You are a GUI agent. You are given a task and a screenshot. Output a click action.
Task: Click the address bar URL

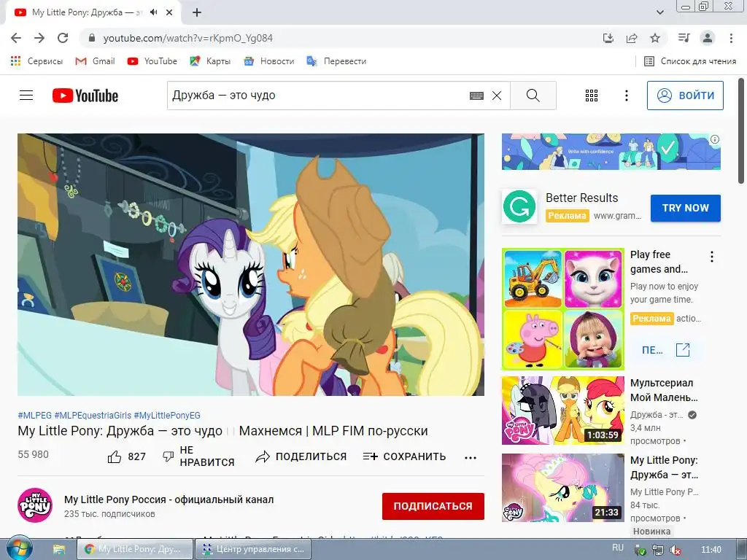tap(187, 38)
